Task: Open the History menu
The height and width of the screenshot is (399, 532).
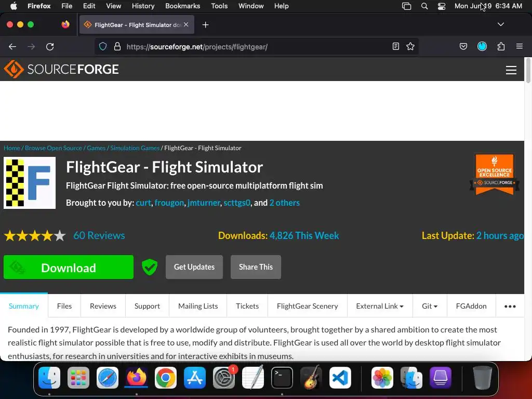Action: pos(143,6)
